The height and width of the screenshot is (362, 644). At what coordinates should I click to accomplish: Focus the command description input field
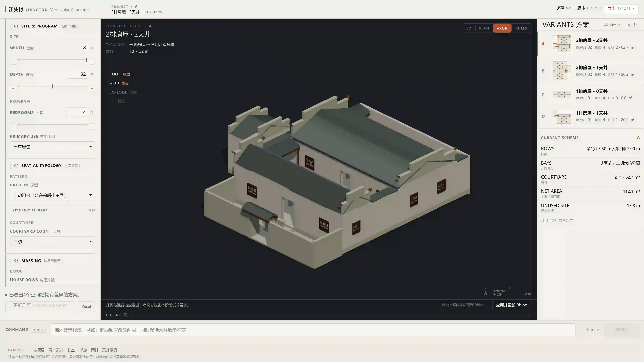click(313, 330)
